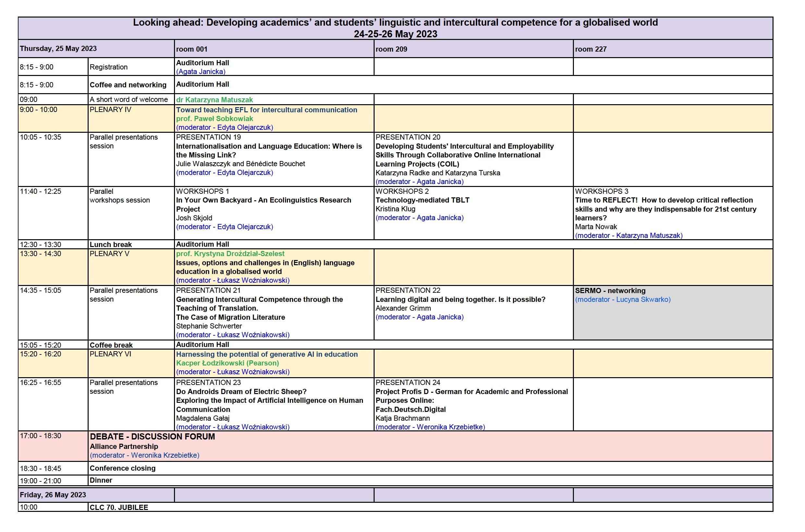The image size is (805, 532).
Task: Click the 'PLENARY VI' cell
Action: [131, 363]
